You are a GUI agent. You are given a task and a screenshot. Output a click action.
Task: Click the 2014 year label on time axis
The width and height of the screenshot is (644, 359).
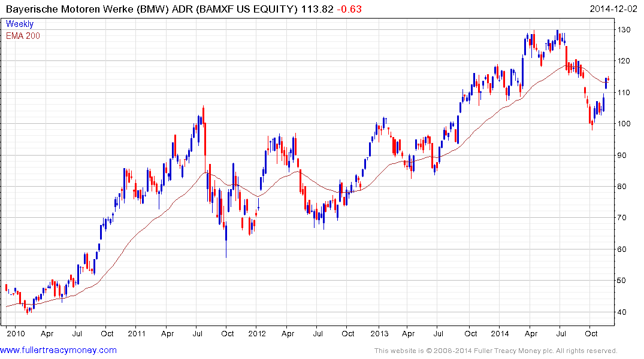tap(500, 333)
